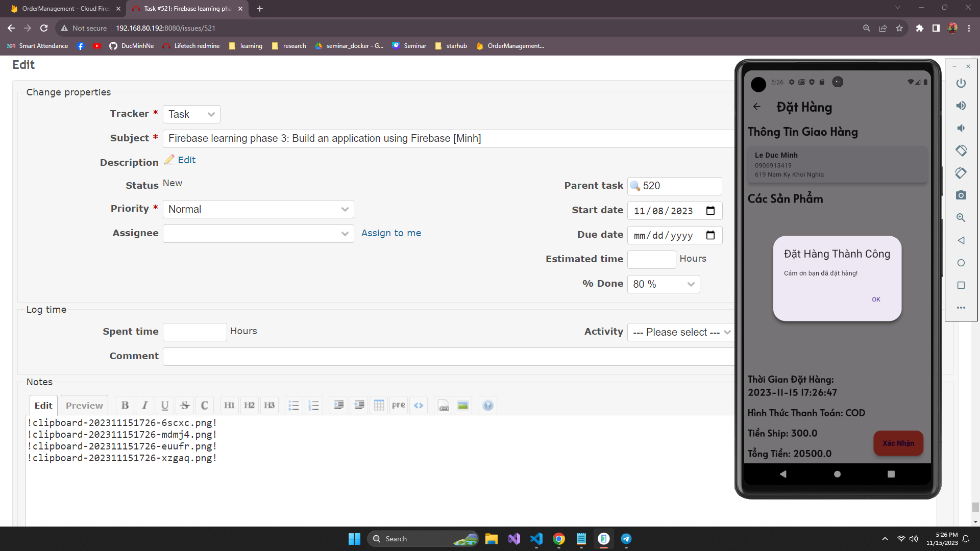Click the emulator power button

click(961, 83)
